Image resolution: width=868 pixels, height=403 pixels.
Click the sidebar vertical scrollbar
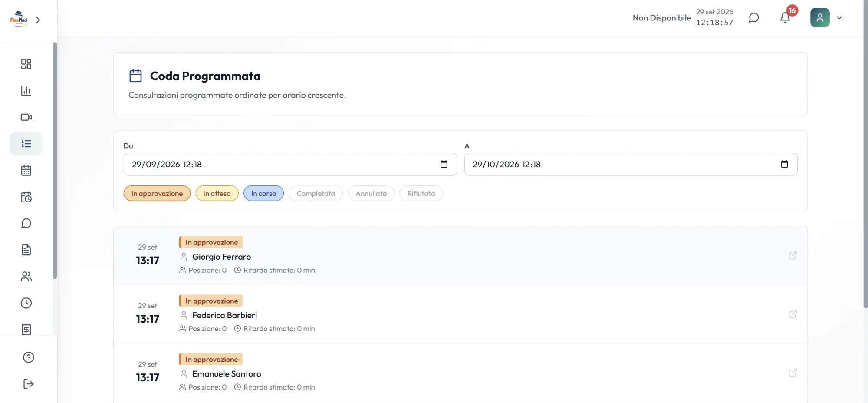tap(55, 161)
